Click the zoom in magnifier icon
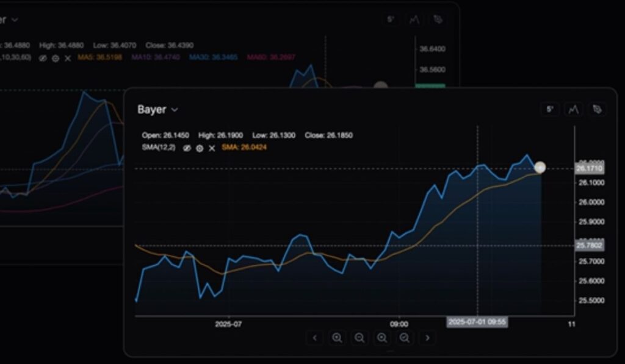625x364 pixels. click(337, 338)
